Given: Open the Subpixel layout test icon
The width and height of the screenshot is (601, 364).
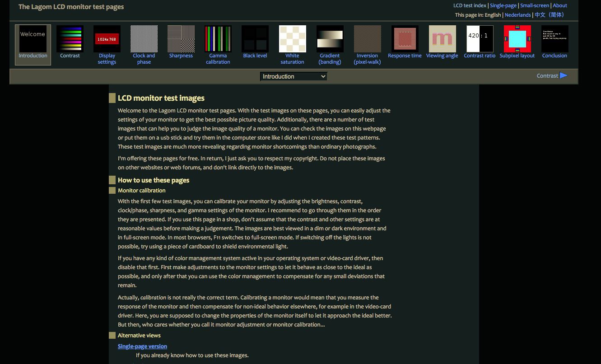Looking at the screenshot, I should click(x=517, y=39).
